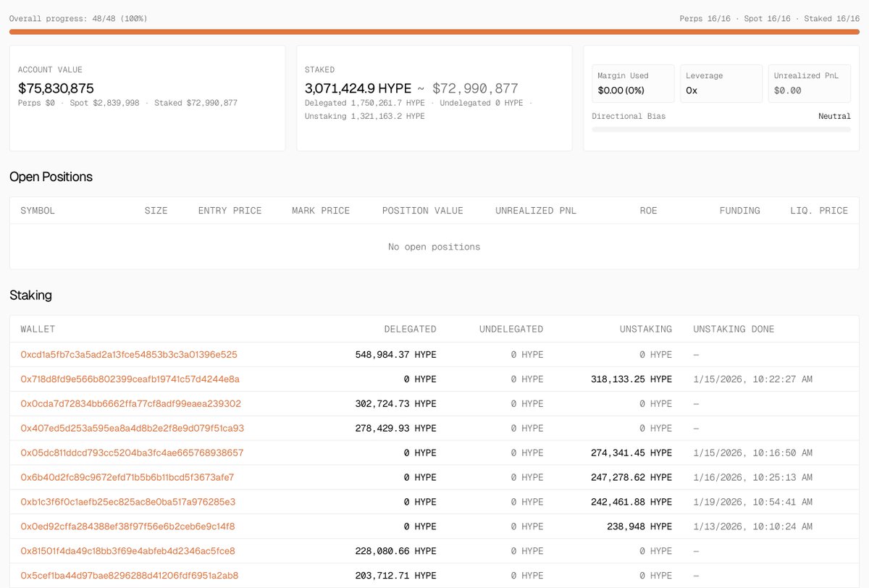Select unstaking value 242,461.88 HYPE
869x588 pixels.
631,503
